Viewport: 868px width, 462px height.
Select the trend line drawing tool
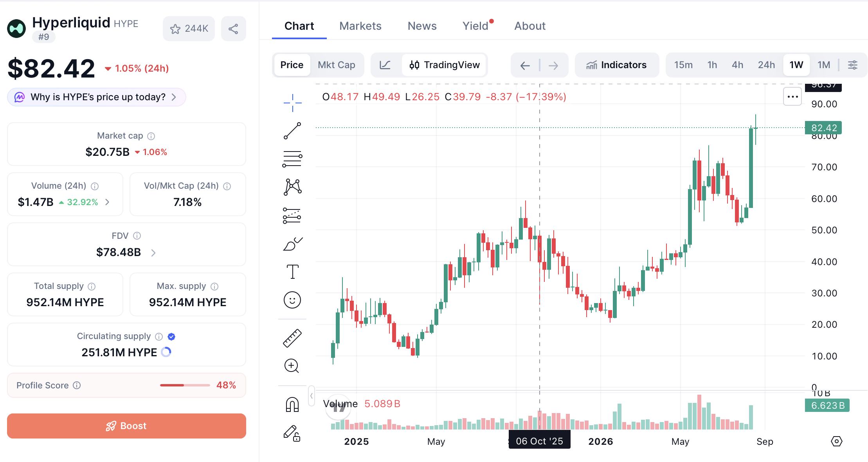pos(292,131)
